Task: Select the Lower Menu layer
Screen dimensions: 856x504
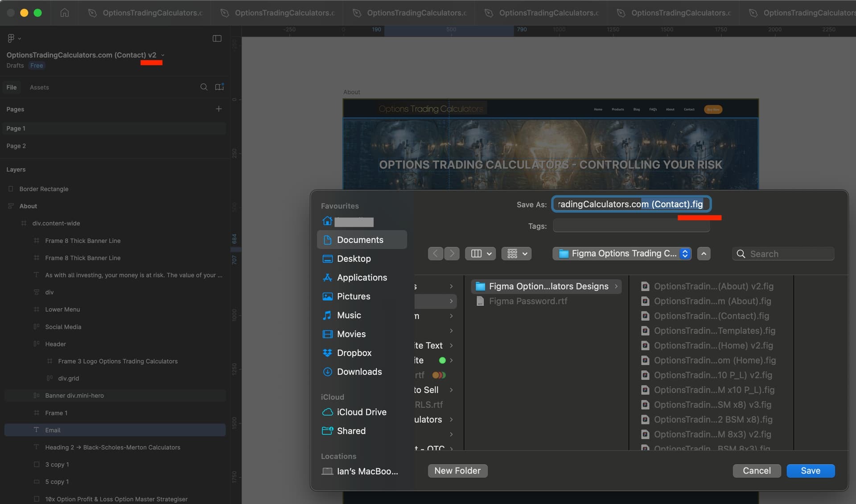Action: [115, 309]
